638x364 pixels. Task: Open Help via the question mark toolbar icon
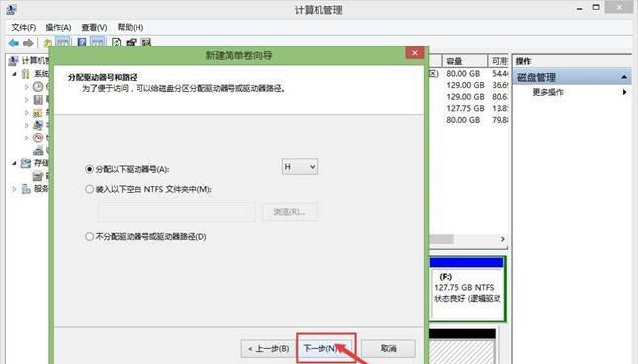82,42
